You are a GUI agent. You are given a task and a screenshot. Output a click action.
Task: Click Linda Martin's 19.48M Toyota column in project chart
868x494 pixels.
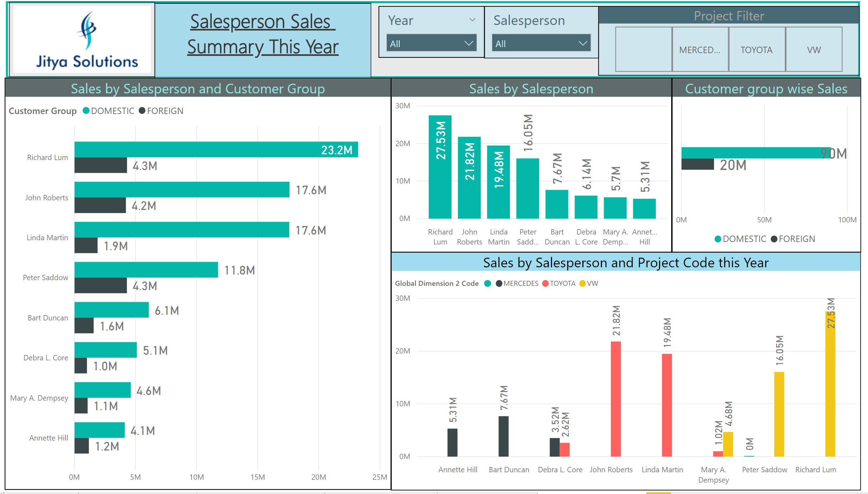pos(667,405)
